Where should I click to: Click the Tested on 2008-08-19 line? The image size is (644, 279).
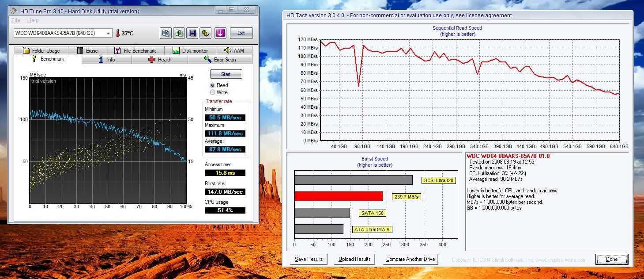(x=502, y=162)
